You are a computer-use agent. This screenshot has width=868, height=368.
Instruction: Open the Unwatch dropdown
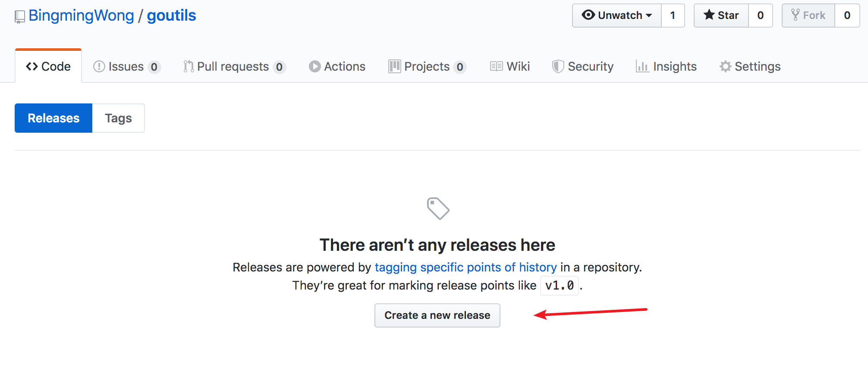click(x=616, y=16)
